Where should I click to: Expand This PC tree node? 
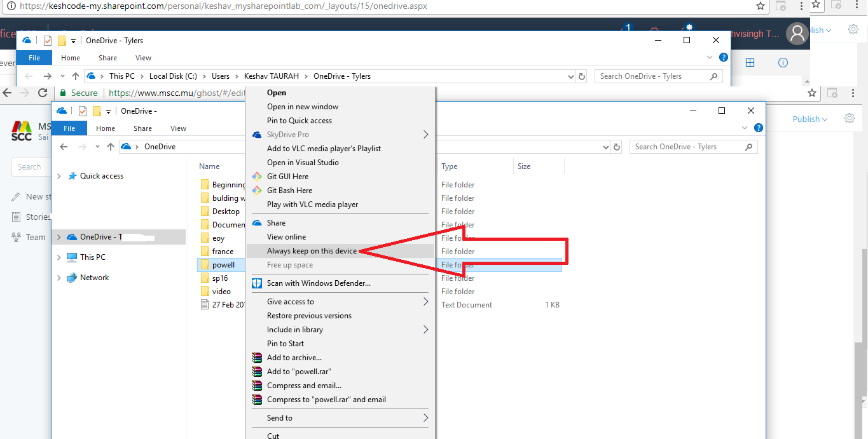(x=59, y=257)
